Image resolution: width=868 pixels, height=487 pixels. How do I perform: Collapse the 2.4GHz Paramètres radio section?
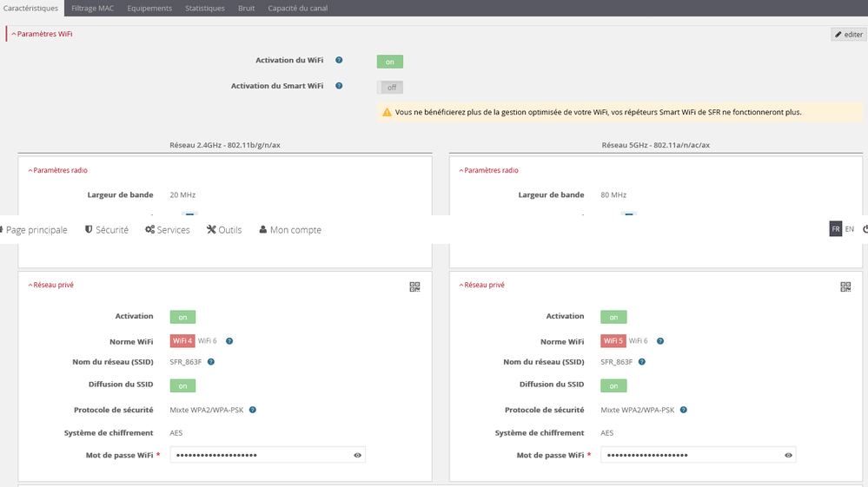57,171
